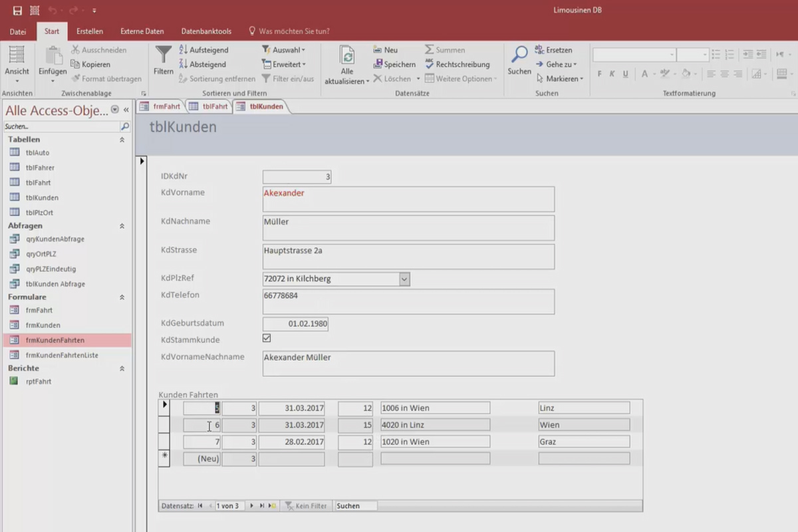Collapse the navigation pane with double chevron
798x532 pixels.
(x=126, y=110)
